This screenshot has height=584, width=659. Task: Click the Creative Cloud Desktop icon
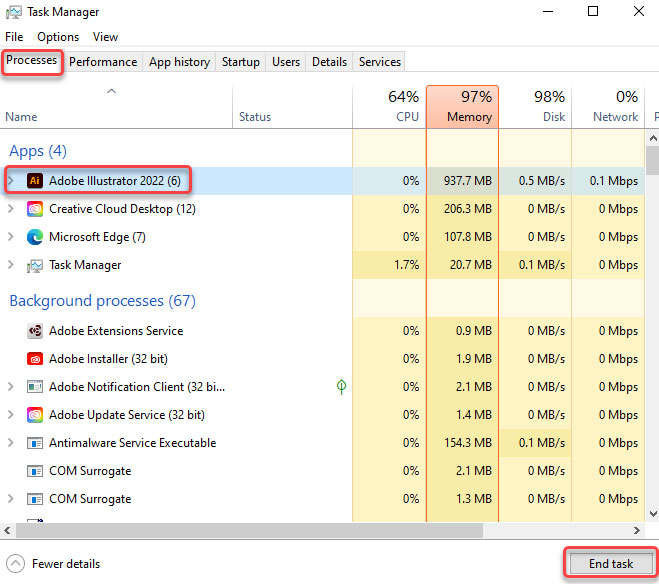tap(35, 209)
